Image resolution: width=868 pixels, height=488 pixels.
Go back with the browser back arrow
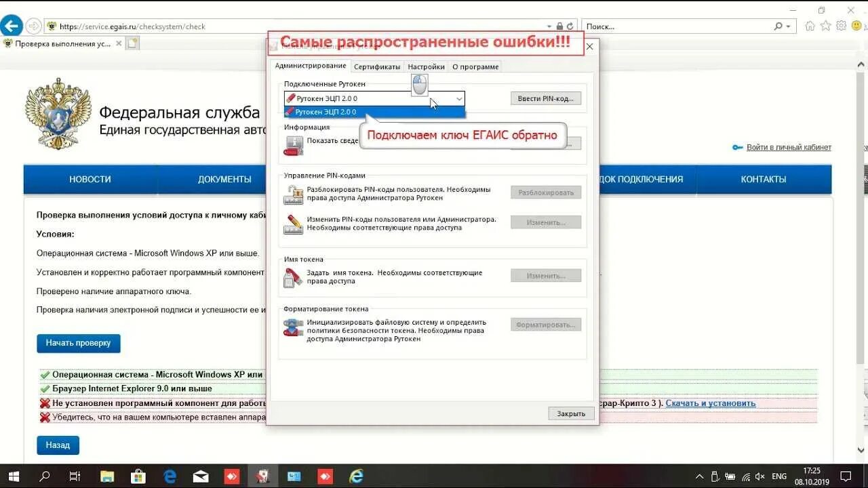11,26
